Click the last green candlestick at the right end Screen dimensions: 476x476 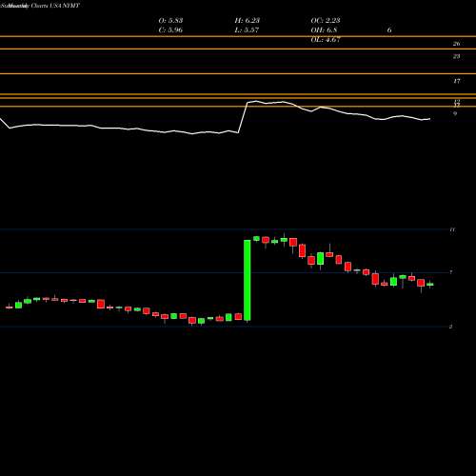pos(430,285)
